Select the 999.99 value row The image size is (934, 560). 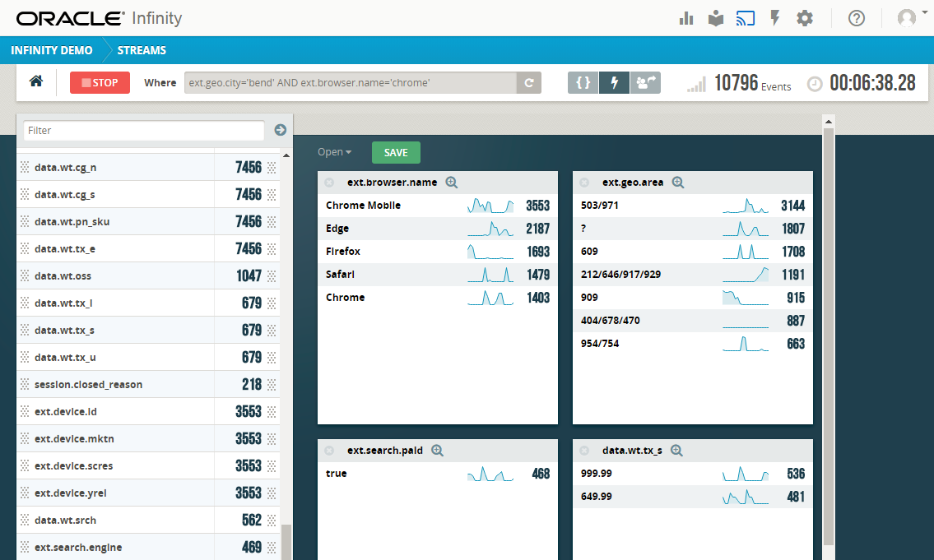[x=693, y=474]
